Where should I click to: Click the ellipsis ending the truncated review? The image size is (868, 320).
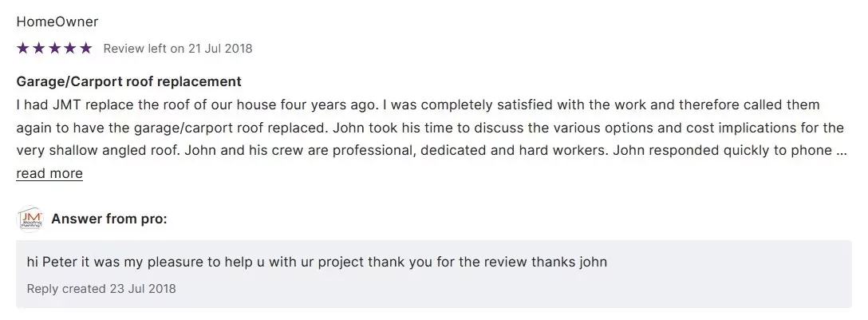click(x=841, y=151)
